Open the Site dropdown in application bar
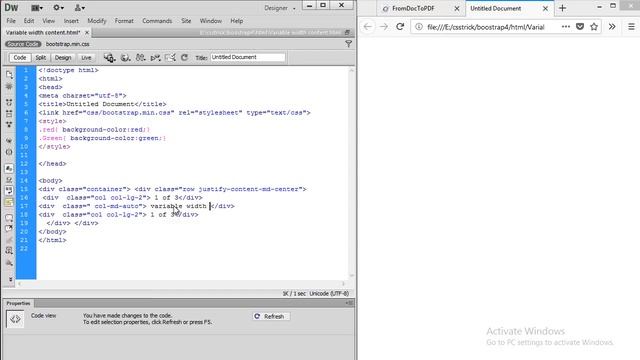Viewport: 640px width, 360px height. coord(80,8)
